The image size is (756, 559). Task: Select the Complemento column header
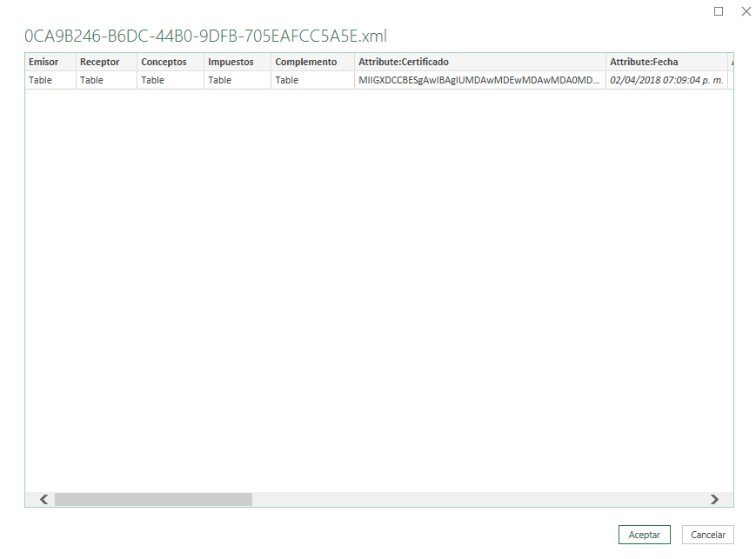(312, 62)
